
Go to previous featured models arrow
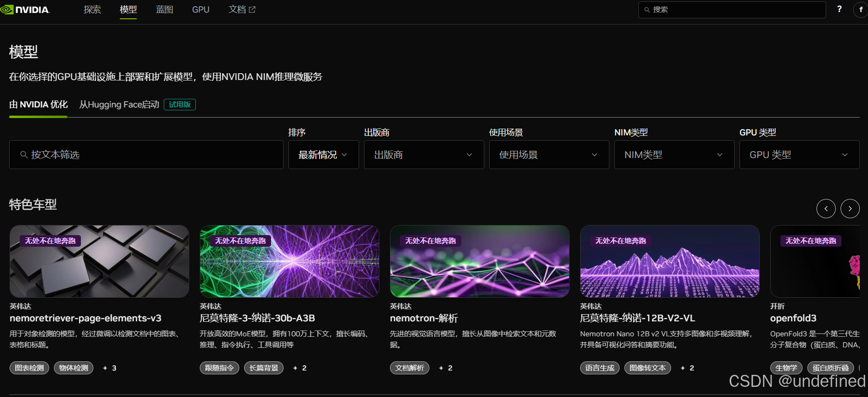826,209
